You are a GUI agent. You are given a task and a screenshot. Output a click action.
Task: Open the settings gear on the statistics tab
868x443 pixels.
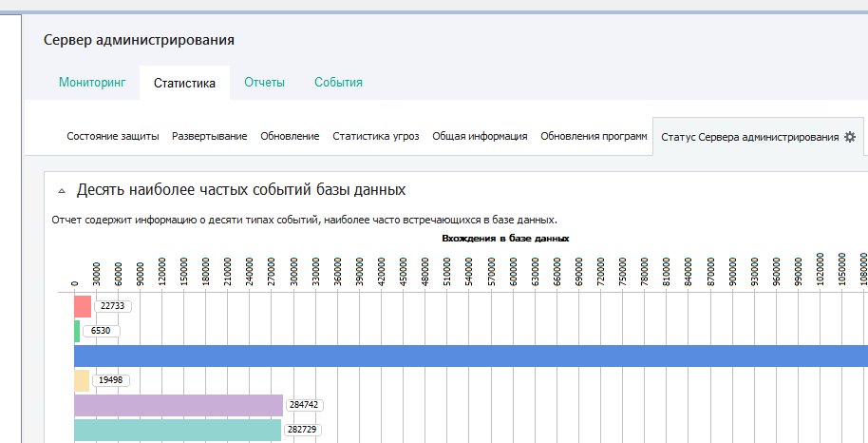pyautogui.click(x=850, y=137)
